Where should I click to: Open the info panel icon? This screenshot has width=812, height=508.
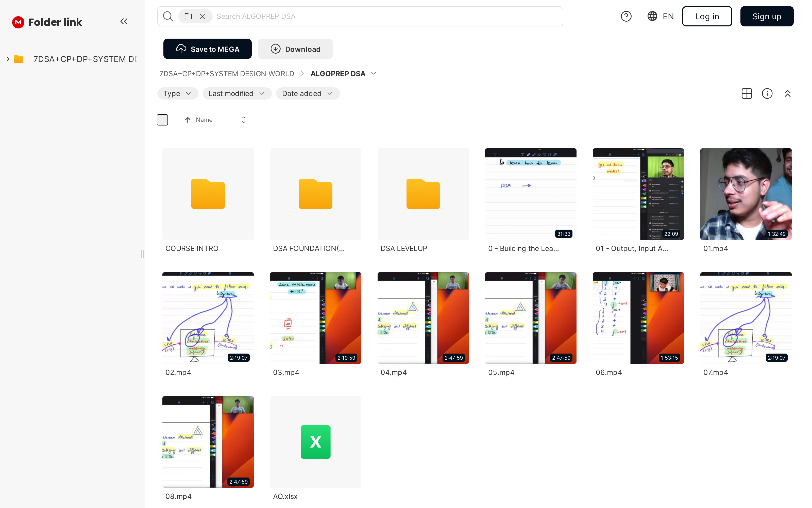tap(767, 93)
